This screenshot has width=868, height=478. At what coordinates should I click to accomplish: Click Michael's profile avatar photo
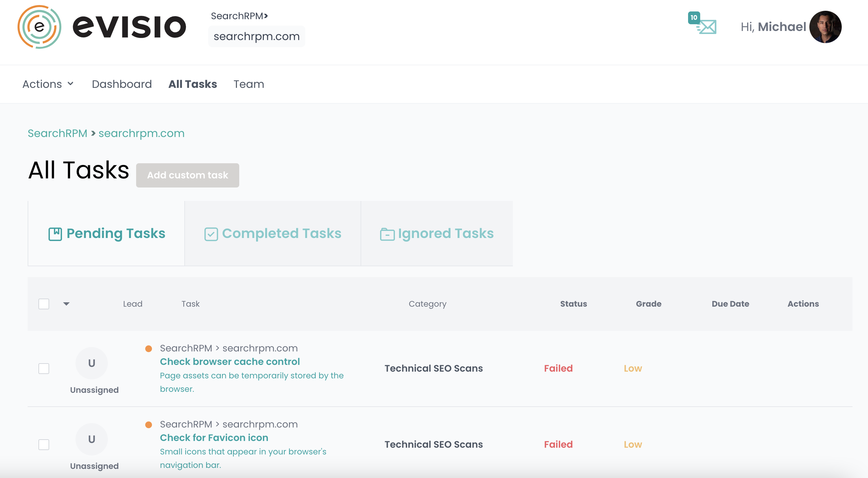coord(825,27)
